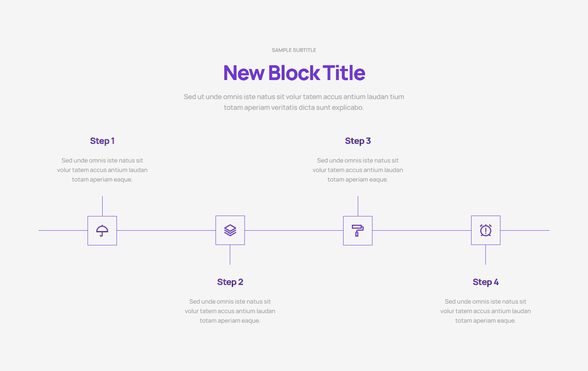Select the Step 3 heading

358,141
